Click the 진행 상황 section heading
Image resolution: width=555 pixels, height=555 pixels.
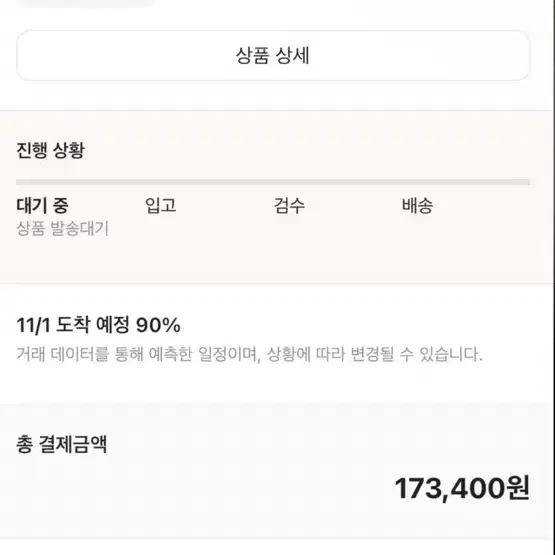pos(50,150)
